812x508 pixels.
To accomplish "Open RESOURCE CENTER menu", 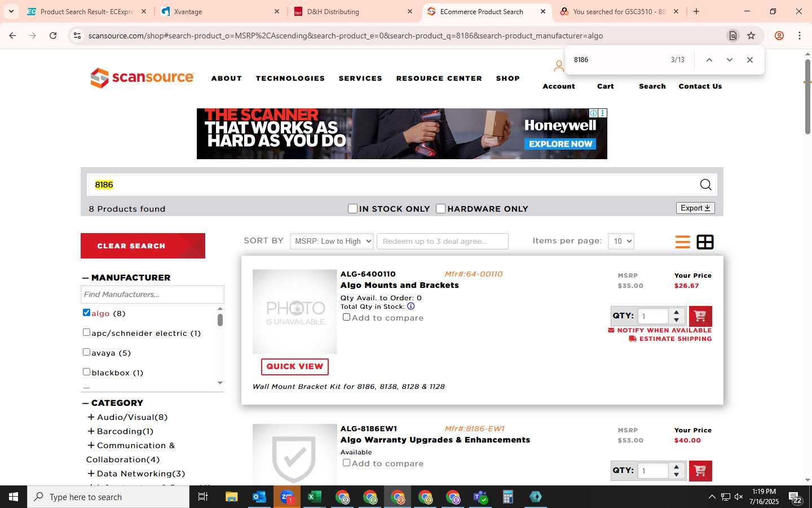I will [x=439, y=78].
